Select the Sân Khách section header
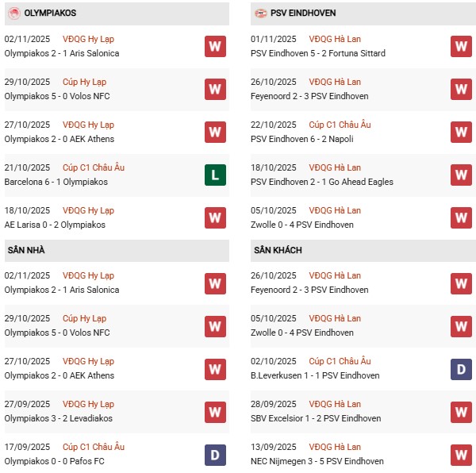 (278, 250)
